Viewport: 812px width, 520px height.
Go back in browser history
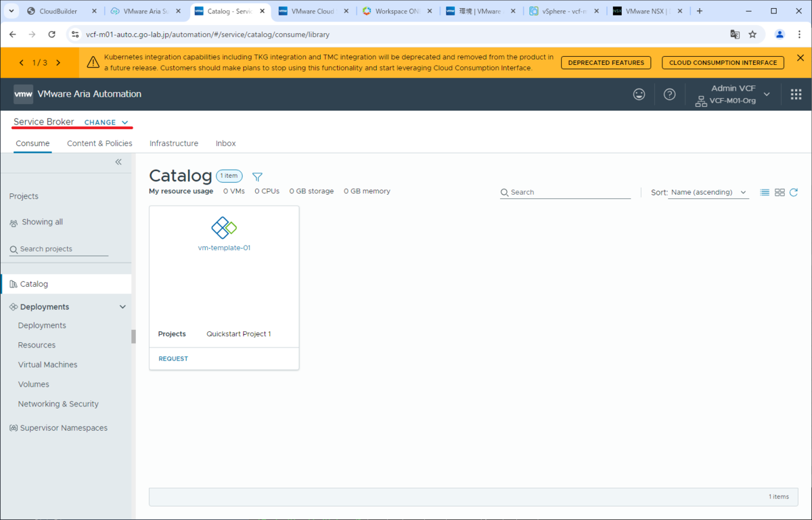pos(13,34)
